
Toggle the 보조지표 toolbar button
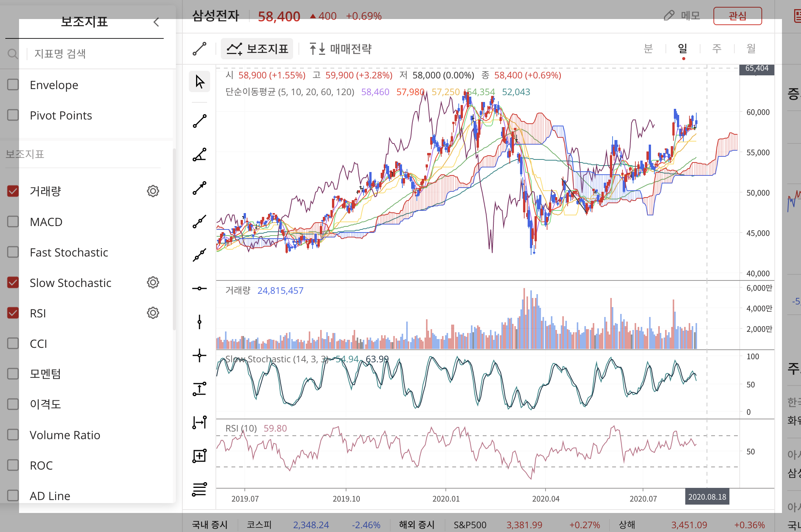click(257, 49)
